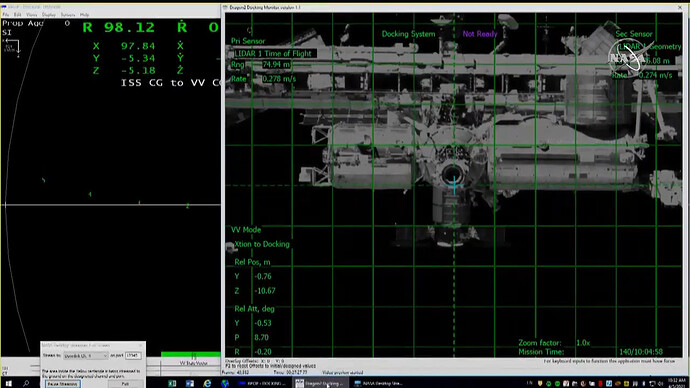Click the port number input field
The width and height of the screenshot is (690, 388).
pyautogui.click(x=133, y=355)
